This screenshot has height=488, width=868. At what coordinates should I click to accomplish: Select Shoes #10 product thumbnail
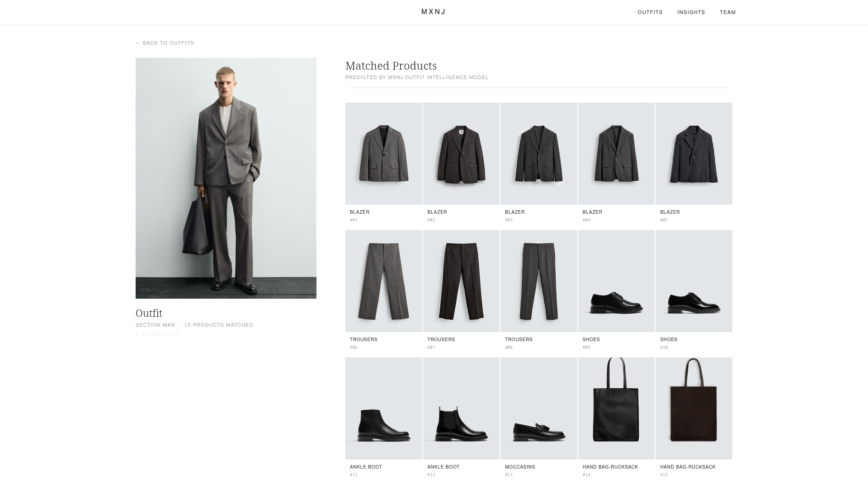[x=693, y=281]
